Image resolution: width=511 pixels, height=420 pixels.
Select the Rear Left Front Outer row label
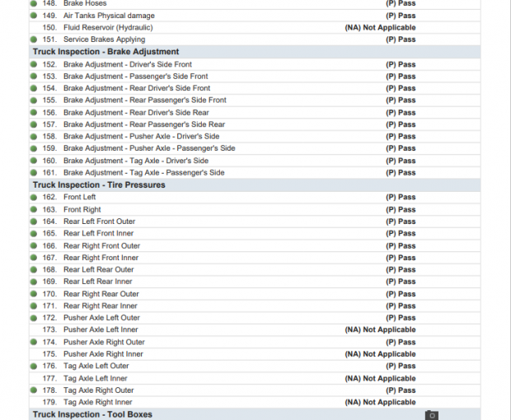[x=99, y=222]
